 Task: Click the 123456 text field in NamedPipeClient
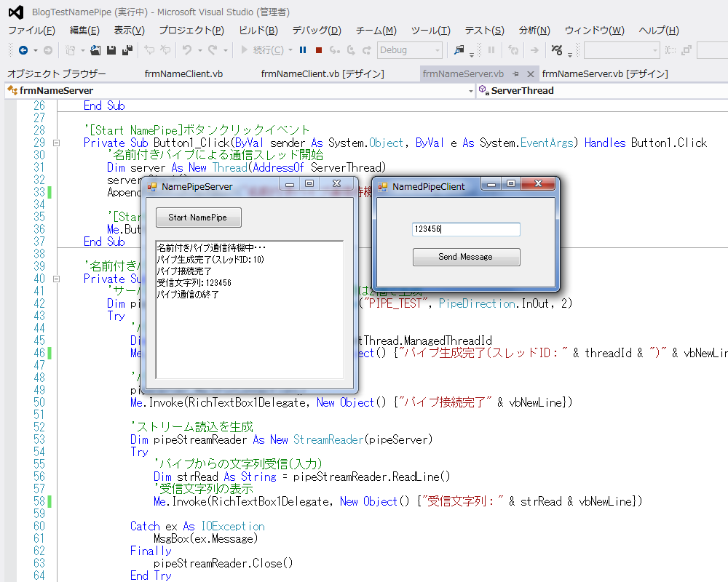point(466,229)
